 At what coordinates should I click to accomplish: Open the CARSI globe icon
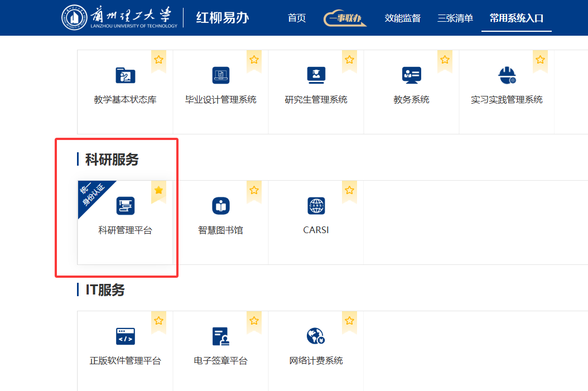click(316, 206)
